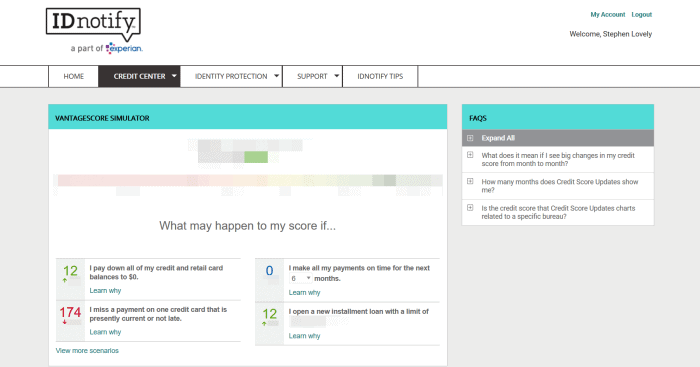The height and width of the screenshot is (367, 700).
Task: Expand the Credit Score Updates months FAQ
Action: (x=470, y=181)
